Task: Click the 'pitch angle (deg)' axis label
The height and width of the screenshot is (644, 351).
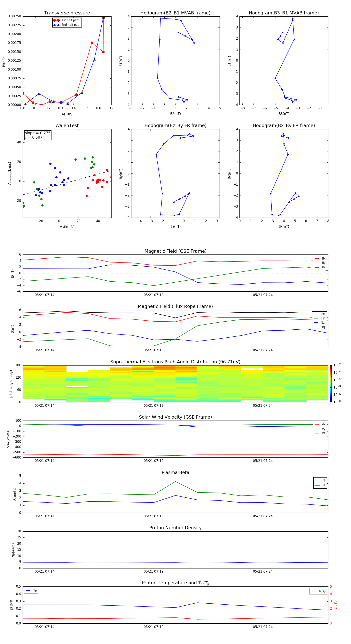Action: tap(11, 384)
